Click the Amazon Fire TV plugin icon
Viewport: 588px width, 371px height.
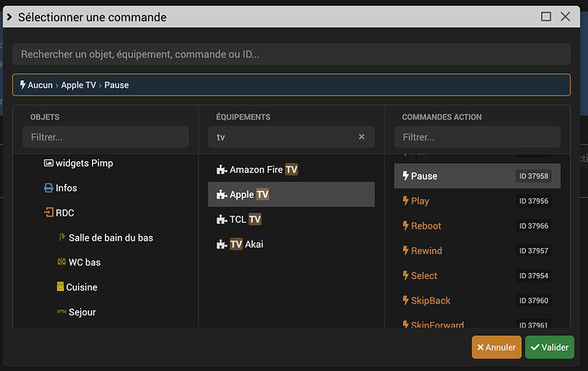point(222,170)
